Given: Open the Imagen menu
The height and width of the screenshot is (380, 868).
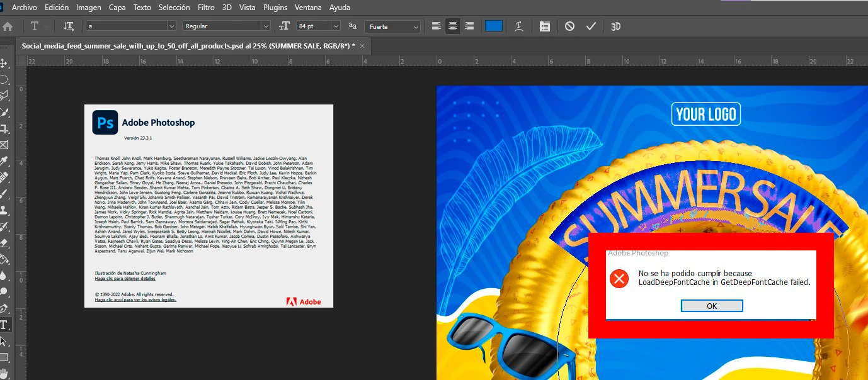Looking at the screenshot, I should click(x=89, y=8).
